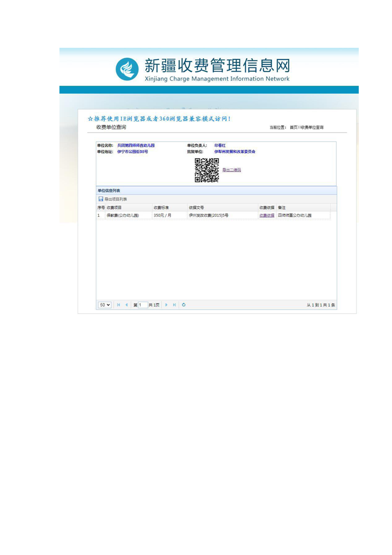Screen dimensions: 392x555
Task: Click the record count text 从 1 到 1 共 1 条
Action: coord(321,305)
